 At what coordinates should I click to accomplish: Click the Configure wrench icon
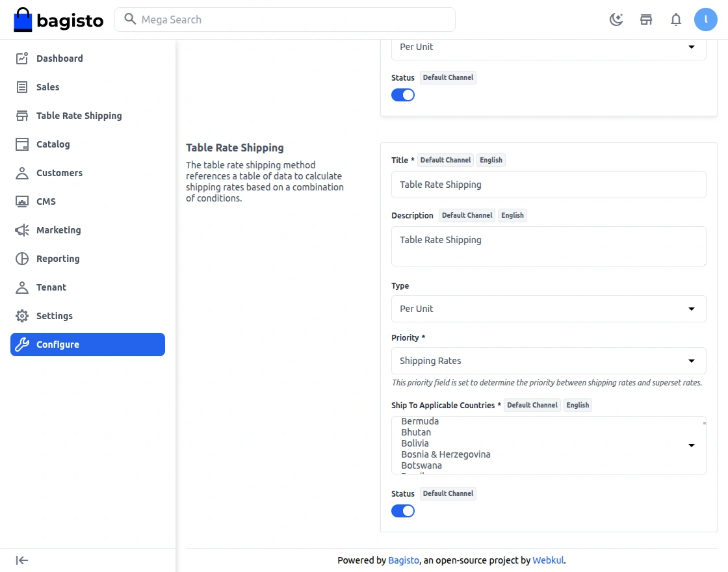tap(22, 344)
